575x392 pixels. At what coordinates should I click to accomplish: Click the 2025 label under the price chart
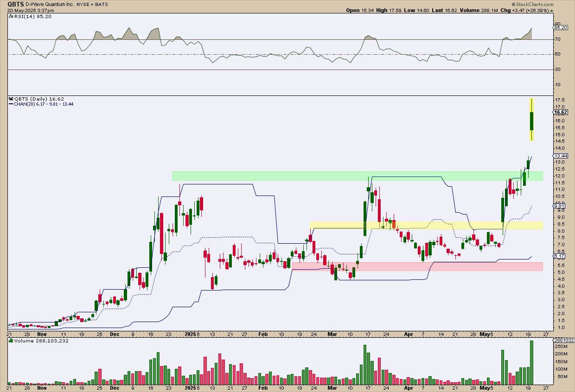(x=190, y=334)
